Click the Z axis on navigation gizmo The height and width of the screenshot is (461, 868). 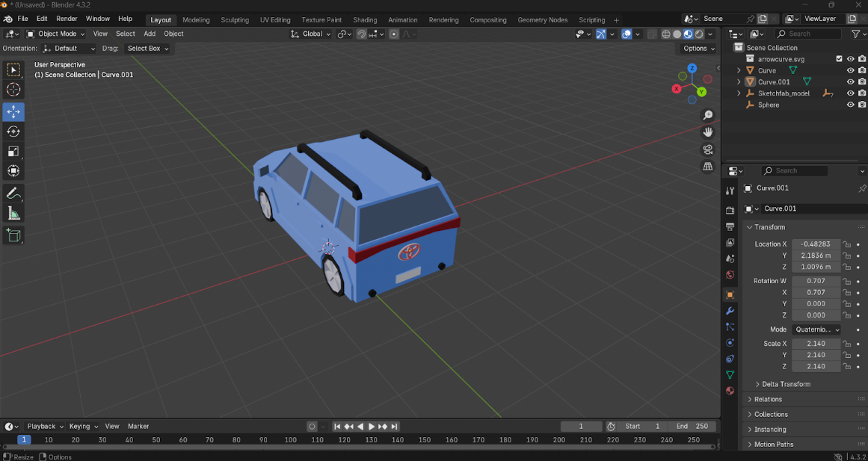(692, 68)
